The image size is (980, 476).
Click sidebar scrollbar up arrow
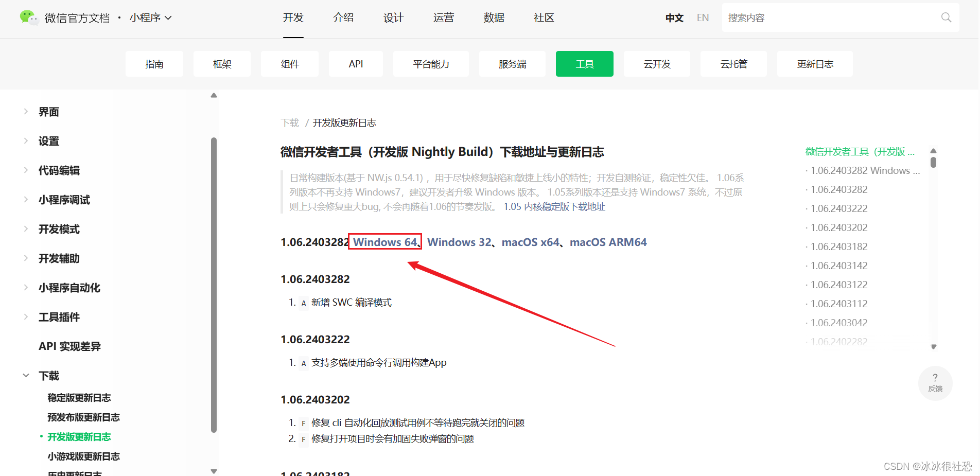click(x=214, y=95)
